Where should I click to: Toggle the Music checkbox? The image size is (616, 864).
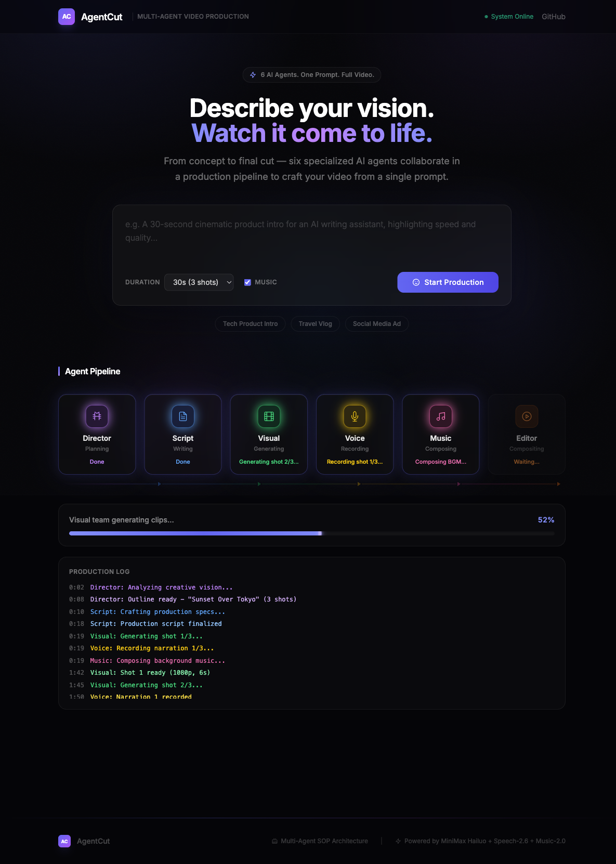(x=247, y=282)
